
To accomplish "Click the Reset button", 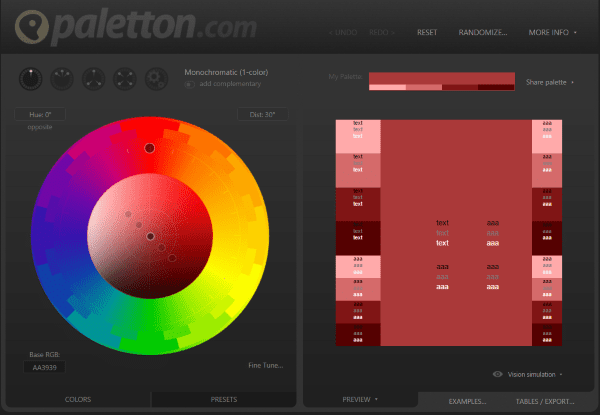I will click(x=427, y=33).
